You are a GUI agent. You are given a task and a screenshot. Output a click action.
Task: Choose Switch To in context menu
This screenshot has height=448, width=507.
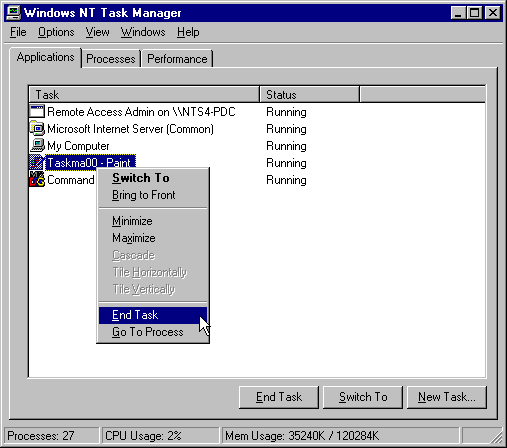pos(153,178)
